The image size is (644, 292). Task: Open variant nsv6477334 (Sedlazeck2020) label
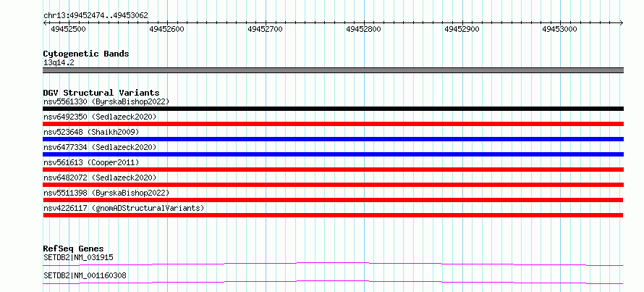pos(100,147)
